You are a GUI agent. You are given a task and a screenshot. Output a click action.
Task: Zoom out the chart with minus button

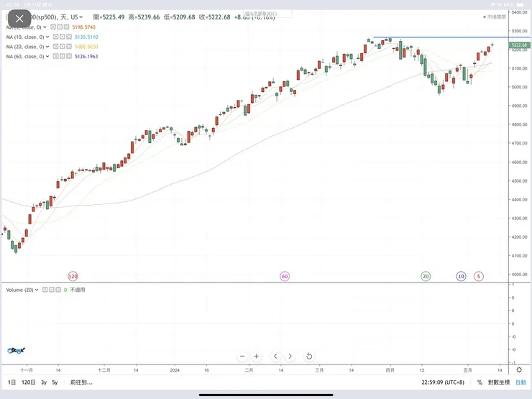click(242, 357)
